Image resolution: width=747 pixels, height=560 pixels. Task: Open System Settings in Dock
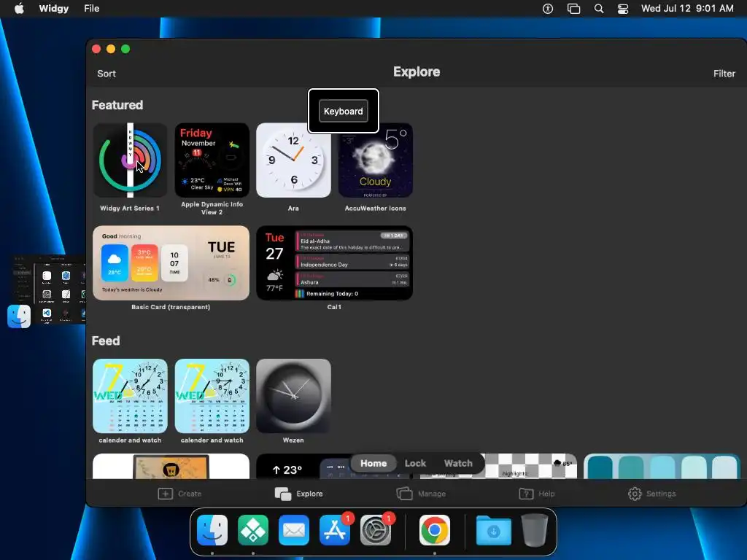376,530
